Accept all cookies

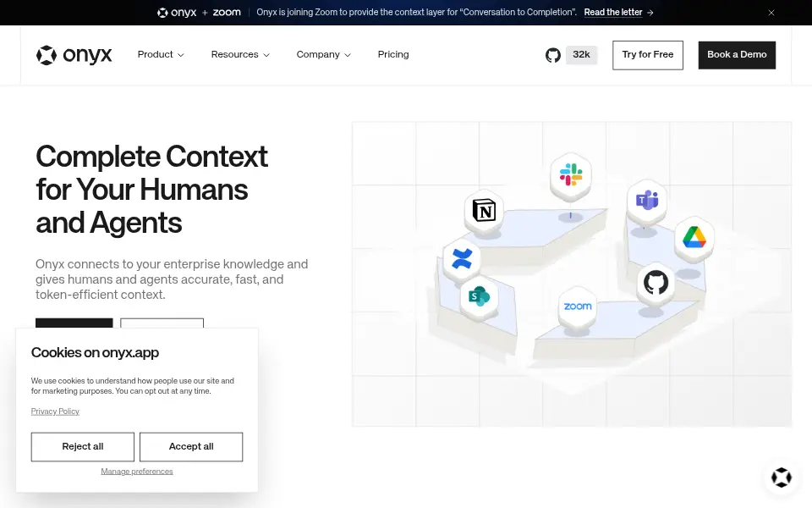[191, 447]
